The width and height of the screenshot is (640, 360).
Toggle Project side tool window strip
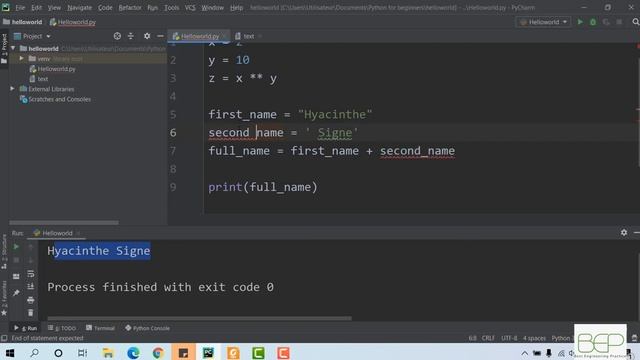pos(4,48)
